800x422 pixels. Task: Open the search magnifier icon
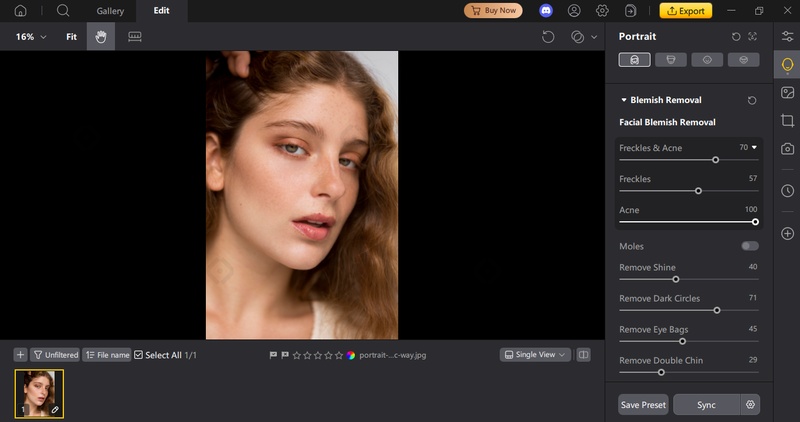tap(63, 11)
